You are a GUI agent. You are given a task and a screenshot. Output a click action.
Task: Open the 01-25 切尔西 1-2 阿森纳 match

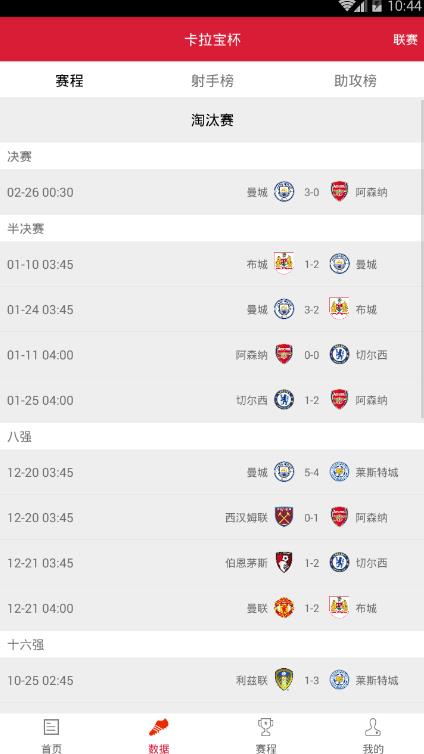point(212,400)
